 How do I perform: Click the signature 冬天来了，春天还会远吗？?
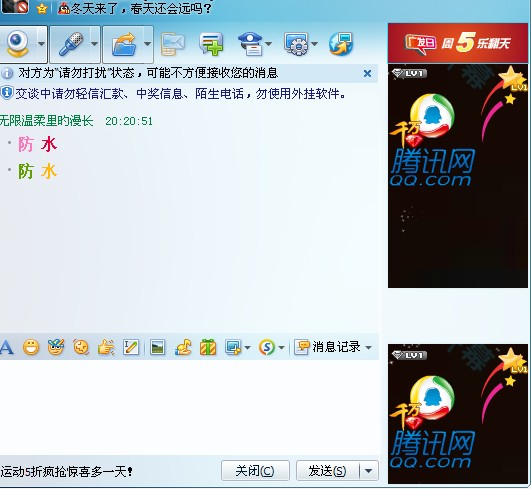(141, 8)
